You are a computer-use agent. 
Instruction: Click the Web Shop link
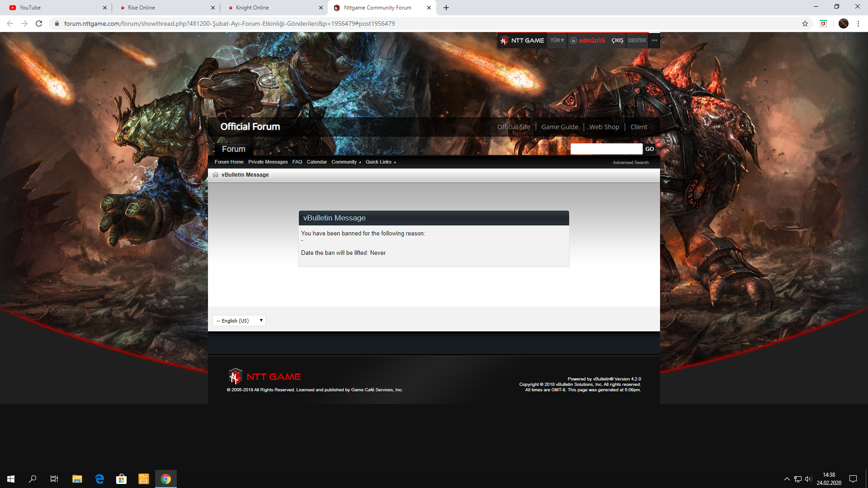(604, 127)
